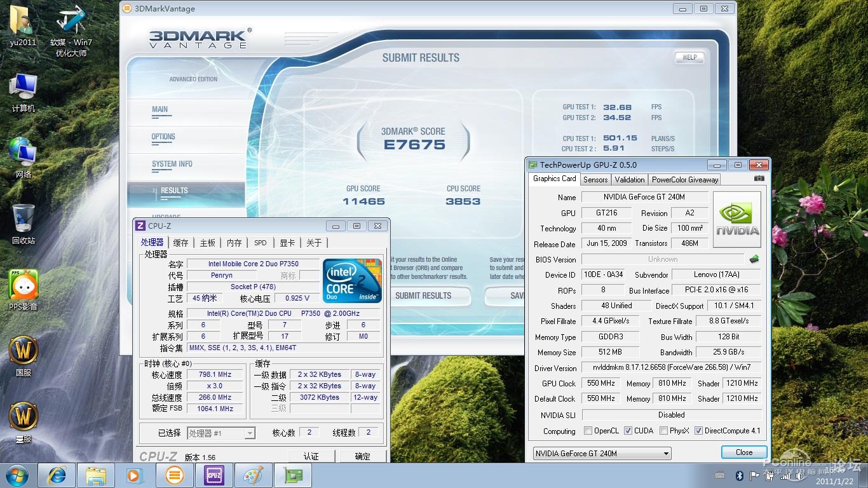868x488 pixels.
Task: Launch the 台服 World of Warcraft shortcut
Action: pos(24,423)
